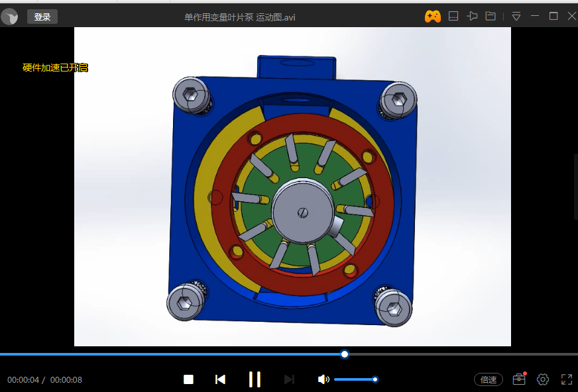The image size is (578, 392).
Task: Pin the window on top
Action: 472,16
